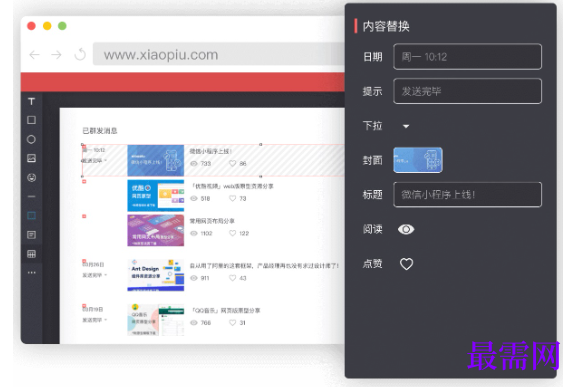Select the Note/comment tool

click(32, 235)
